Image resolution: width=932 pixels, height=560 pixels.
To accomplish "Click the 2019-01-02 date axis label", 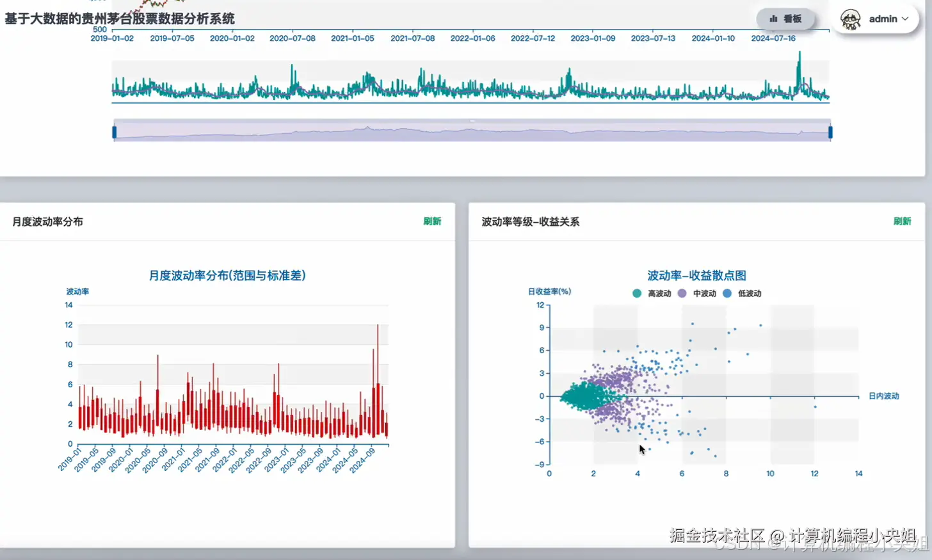I will 112,38.
